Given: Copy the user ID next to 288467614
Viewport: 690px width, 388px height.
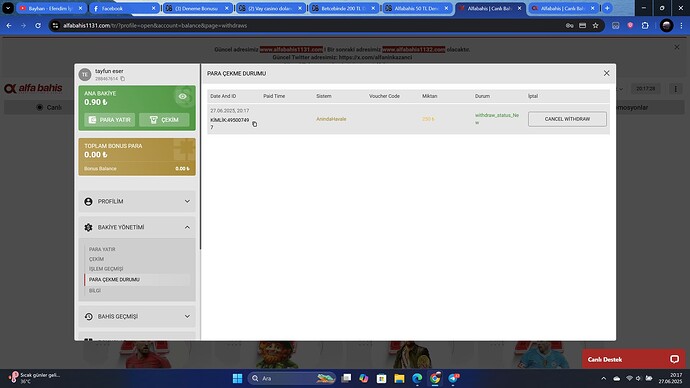Looking at the screenshot, I should coord(123,79).
